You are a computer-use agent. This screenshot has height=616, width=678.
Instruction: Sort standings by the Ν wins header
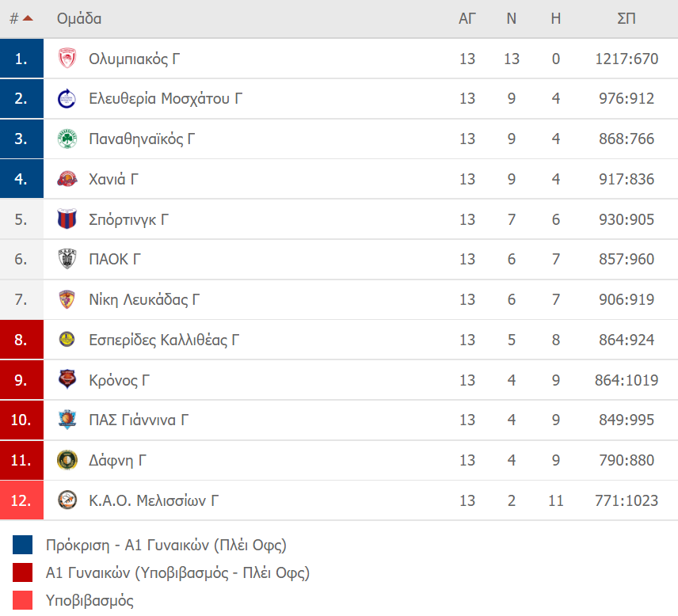point(512,18)
